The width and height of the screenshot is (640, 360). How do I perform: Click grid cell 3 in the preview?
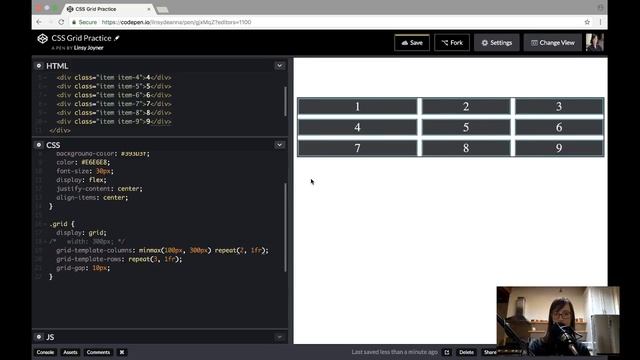pos(559,107)
